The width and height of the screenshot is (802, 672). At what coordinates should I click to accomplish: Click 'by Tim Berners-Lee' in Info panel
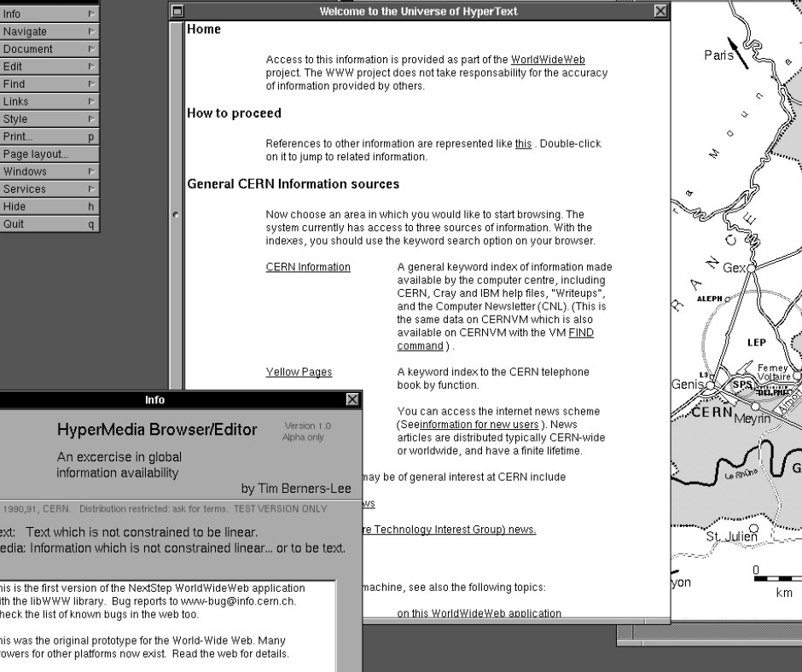coord(296,489)
